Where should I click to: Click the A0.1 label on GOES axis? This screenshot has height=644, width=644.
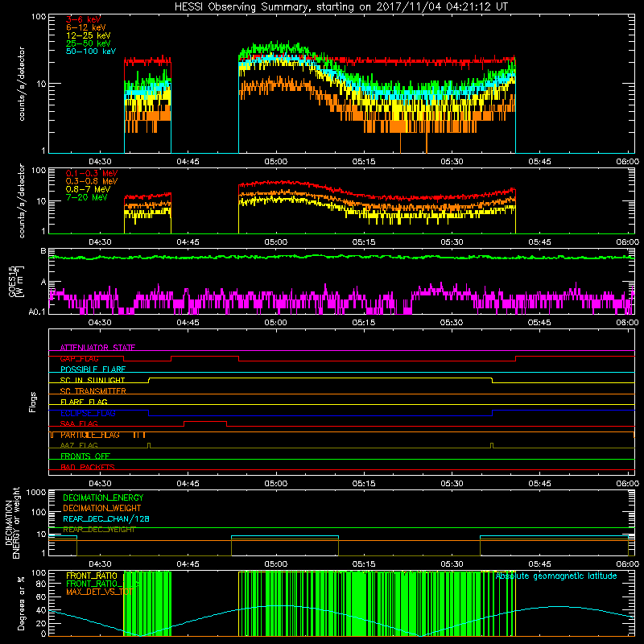(x=37, y=312)
